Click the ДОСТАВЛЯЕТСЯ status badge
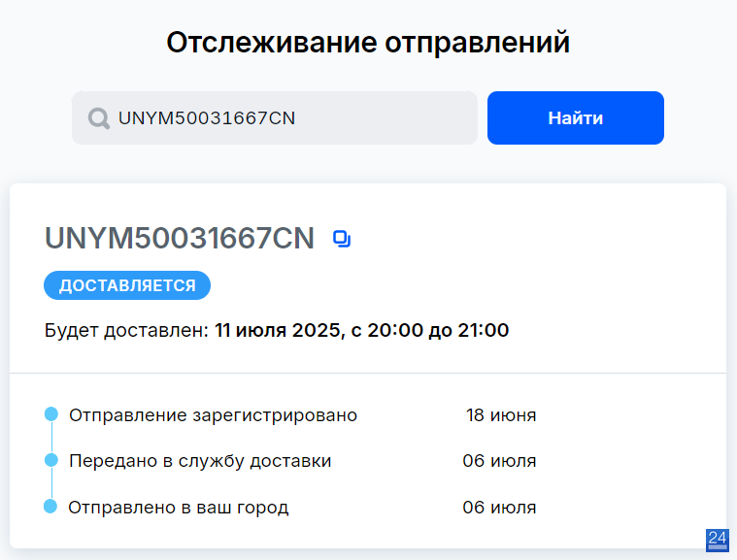737x560 pixels. point(127,285)
